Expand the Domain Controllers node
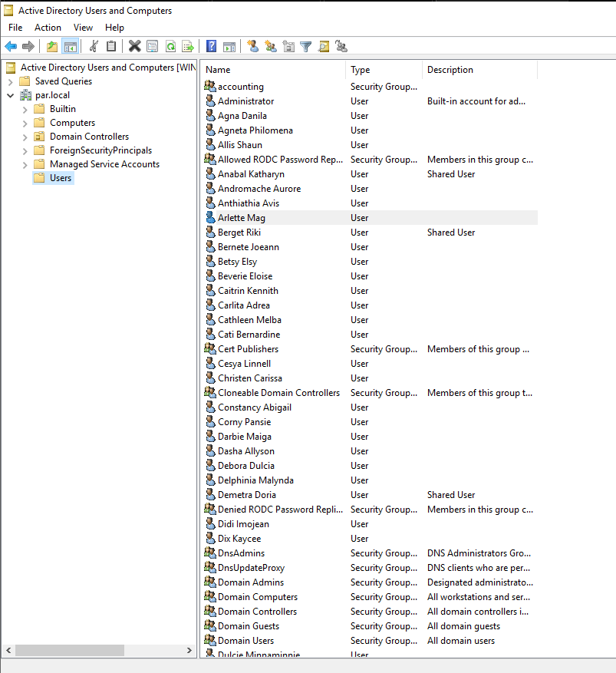This screenshot has width=616, height=673. (25, 137)
